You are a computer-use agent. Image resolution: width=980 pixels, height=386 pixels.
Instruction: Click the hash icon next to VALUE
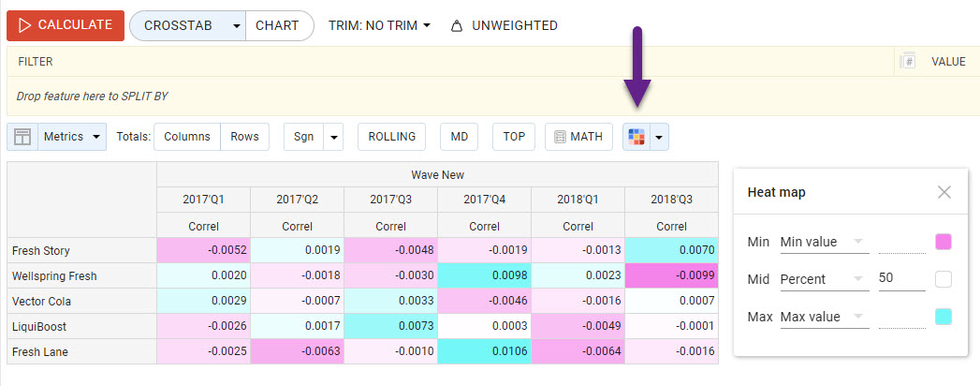click(907, 62)
